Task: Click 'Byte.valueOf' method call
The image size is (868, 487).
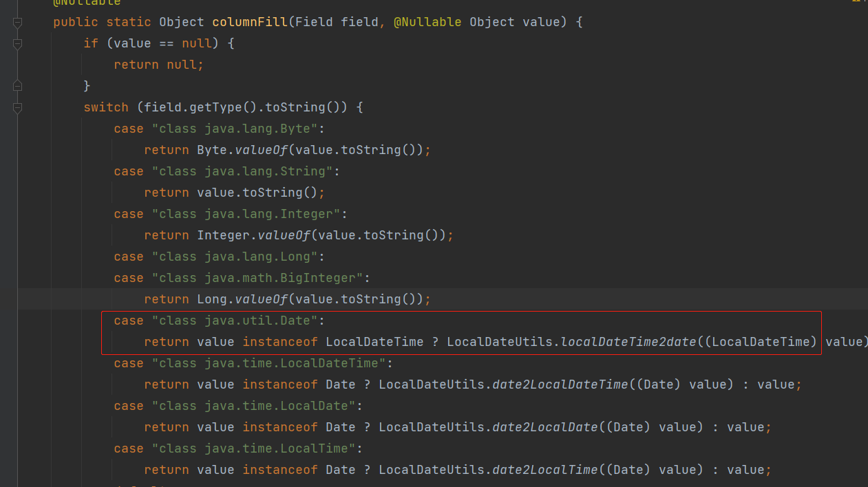Action: [242, 150]
